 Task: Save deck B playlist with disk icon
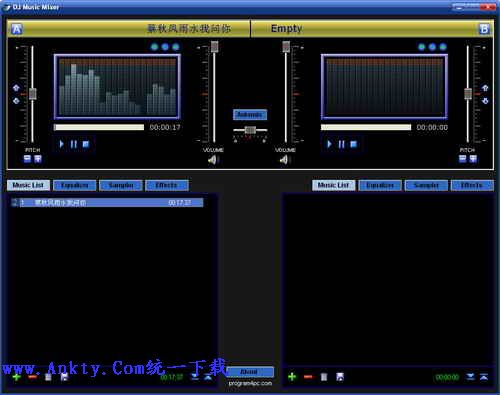point(340,377)
